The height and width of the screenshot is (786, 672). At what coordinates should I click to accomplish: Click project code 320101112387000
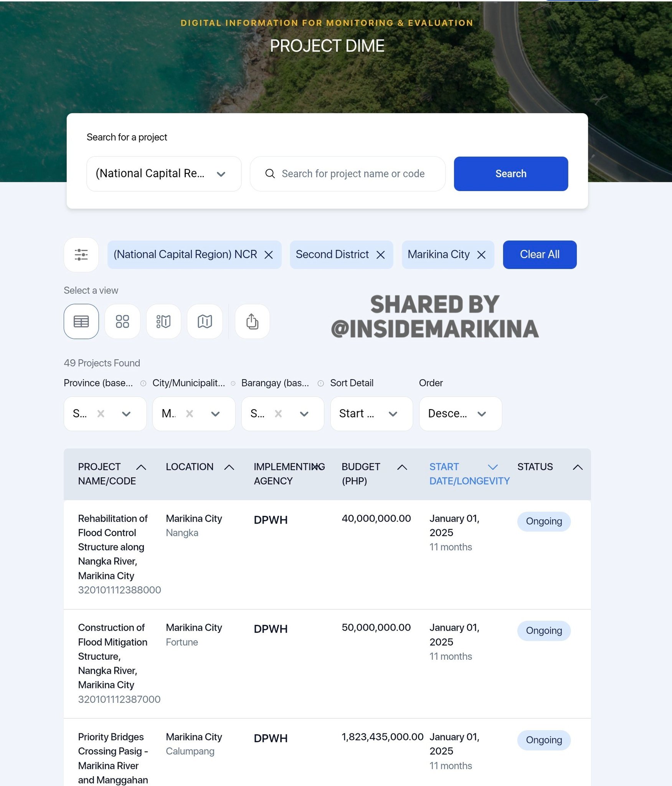119,699
